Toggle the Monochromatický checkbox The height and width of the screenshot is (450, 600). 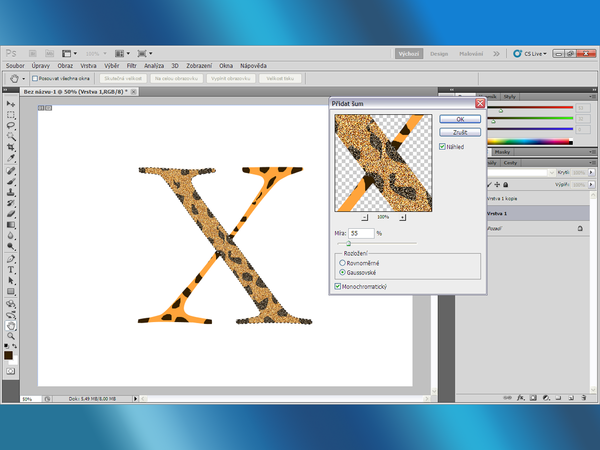pos(339,287)
